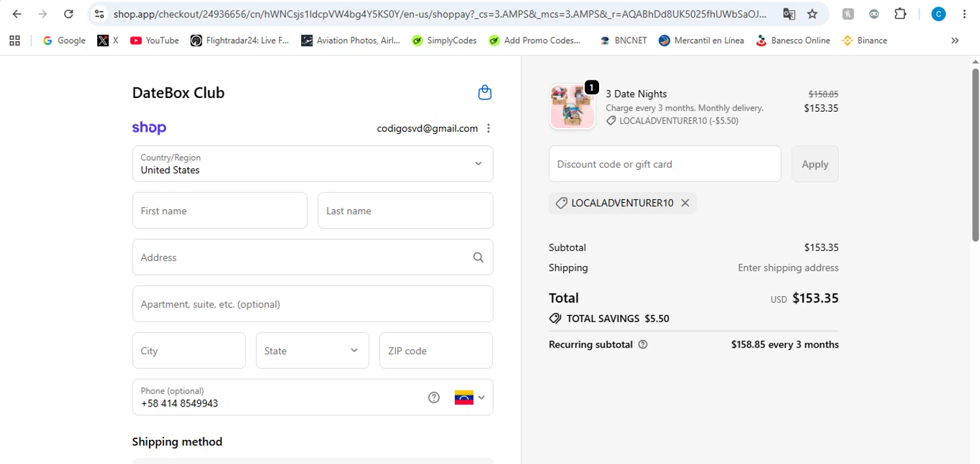The width and height of the screenshot is (980, 464).
Task: Click the codigosvd@gmail.com email text
Action: point(427,129)
